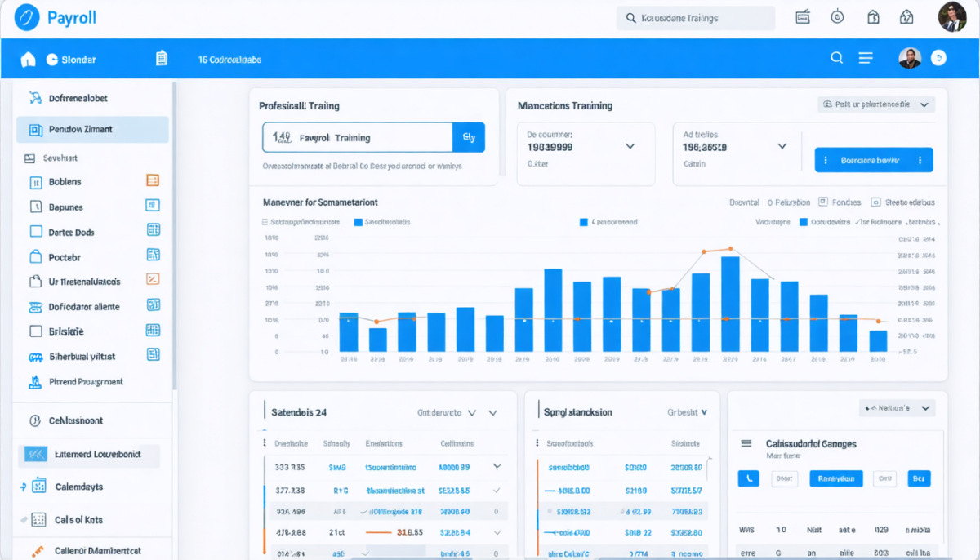Click the Sprgl stancksion table options dots
The image size is (980, 560).
tap(537, 443)
